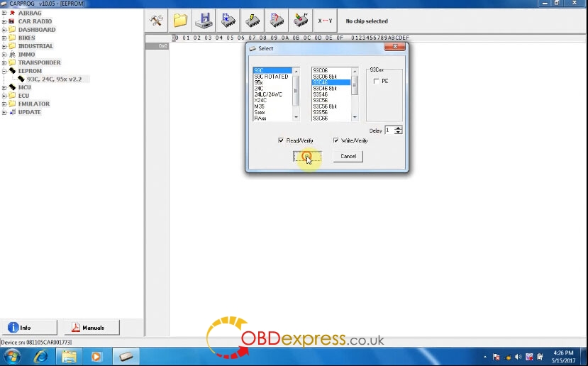
Task: Click the focused confirm button beside Cancel
Action: pos(307,156)
